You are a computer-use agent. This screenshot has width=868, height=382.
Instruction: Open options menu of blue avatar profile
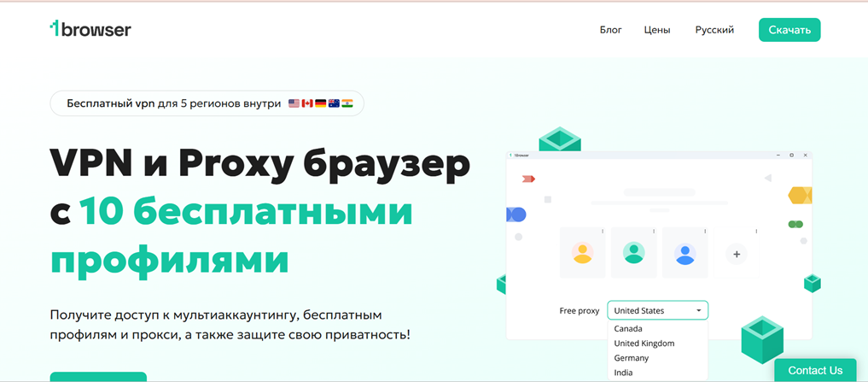pos(705,232)
